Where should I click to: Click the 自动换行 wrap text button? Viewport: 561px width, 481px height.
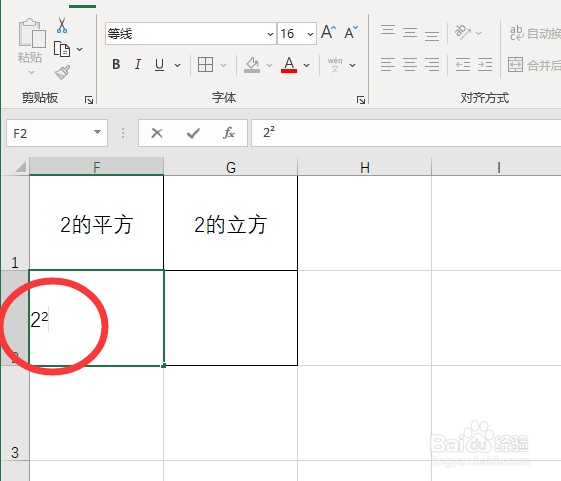pos(535,33)
